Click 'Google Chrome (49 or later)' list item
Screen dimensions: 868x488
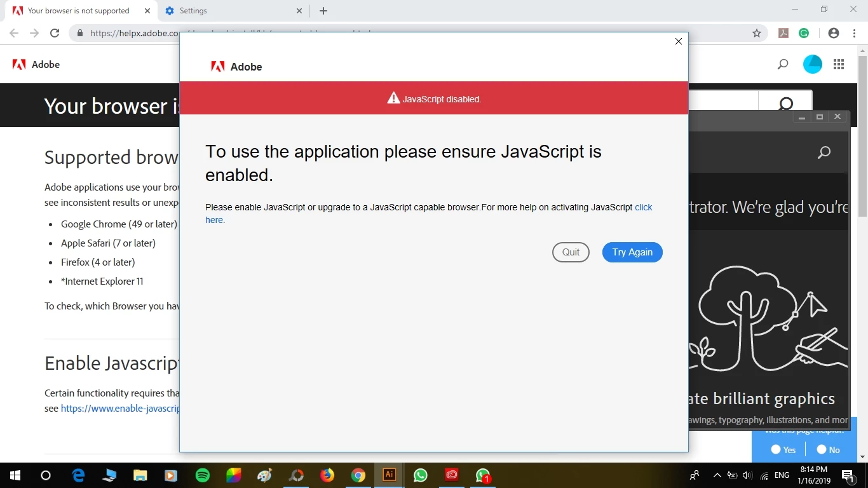[119, 224]
